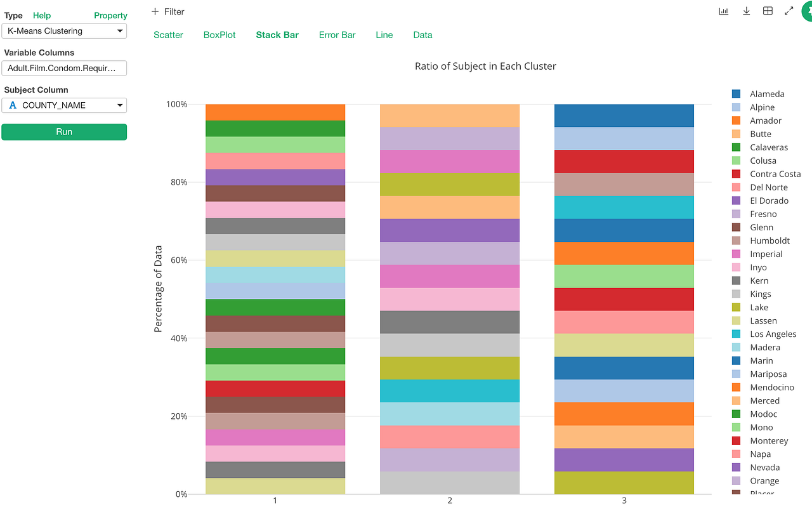The image size is (812, 514).
Task: Open the chart type icon in the toolbar
Action: (723, 11)
